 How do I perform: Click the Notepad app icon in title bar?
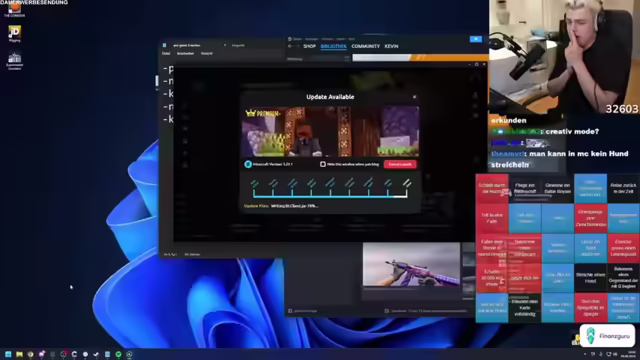(x=164, y=45)
